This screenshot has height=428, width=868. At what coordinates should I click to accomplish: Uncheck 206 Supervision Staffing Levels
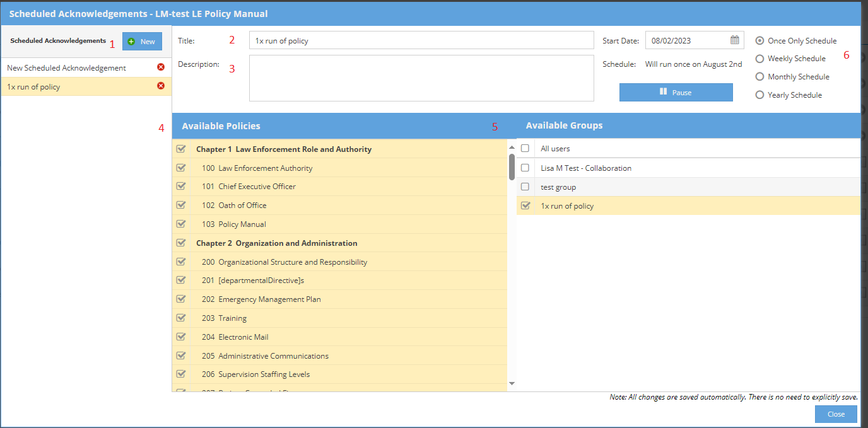tap(181, 374)
